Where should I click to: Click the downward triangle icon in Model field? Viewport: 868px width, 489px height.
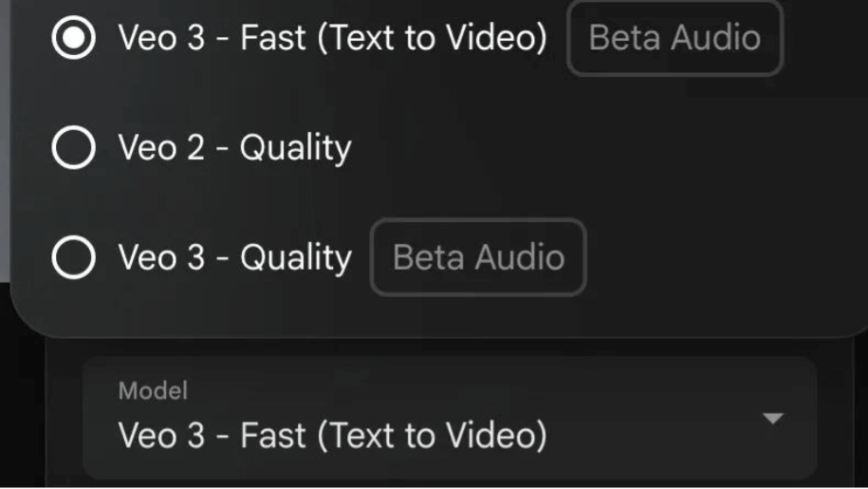[x=773, y=419]
